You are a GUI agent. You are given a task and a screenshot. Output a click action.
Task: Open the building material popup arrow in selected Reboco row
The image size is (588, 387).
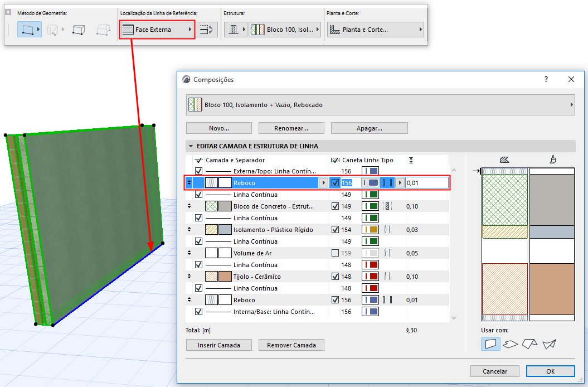click(323, 183)
